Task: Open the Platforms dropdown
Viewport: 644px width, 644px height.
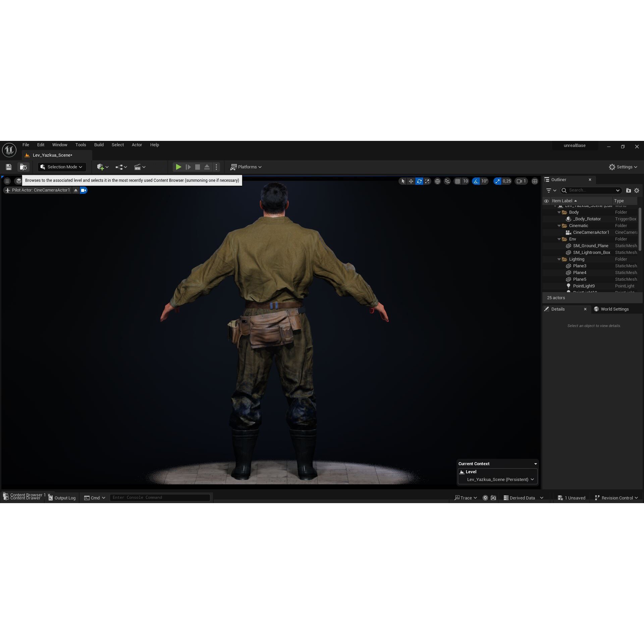Action: click(246, 167)
